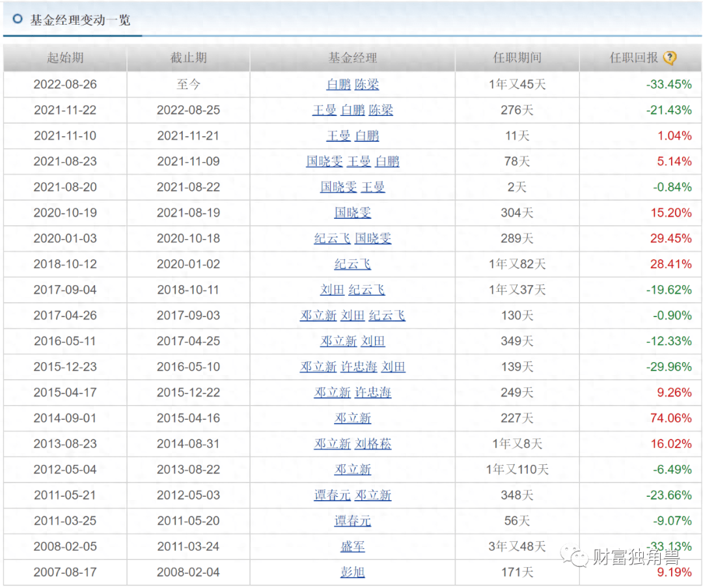Viewport: 703px width, 588px height.
Task: Open 邓立新 link in the 2014-09-01 row
Action: point(353,418)
